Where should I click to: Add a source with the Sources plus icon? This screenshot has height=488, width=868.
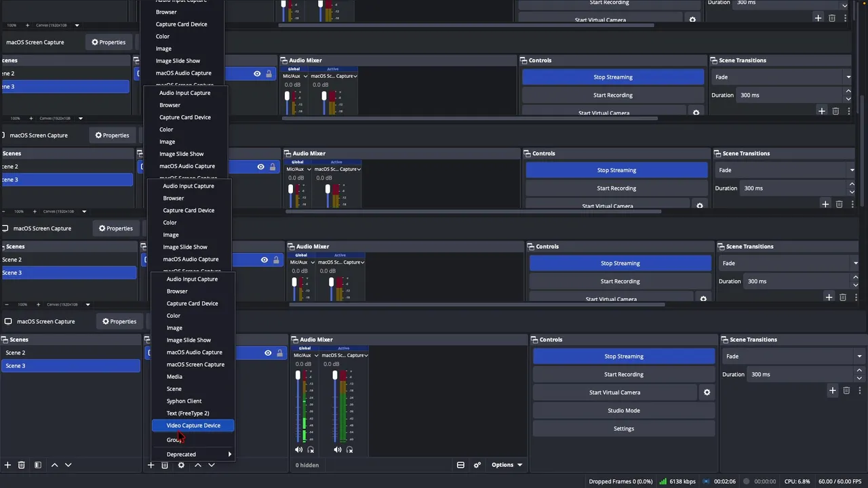click(151, 465)
